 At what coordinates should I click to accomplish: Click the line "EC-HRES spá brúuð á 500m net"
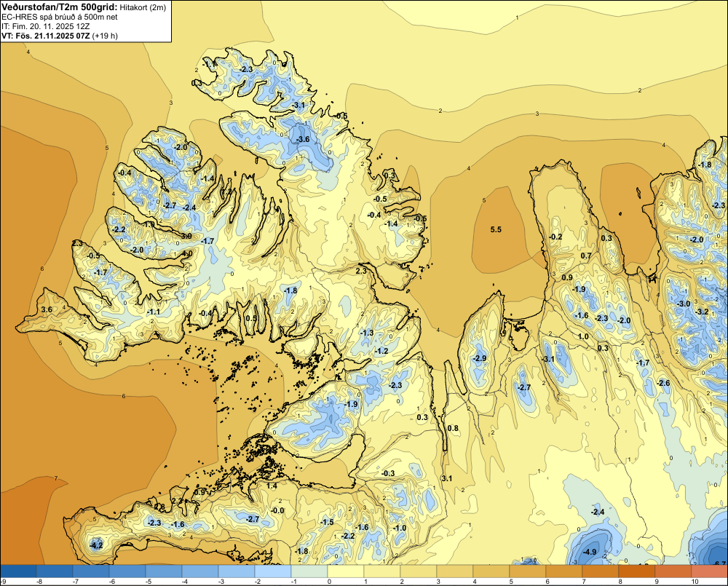tap(60, 17)
